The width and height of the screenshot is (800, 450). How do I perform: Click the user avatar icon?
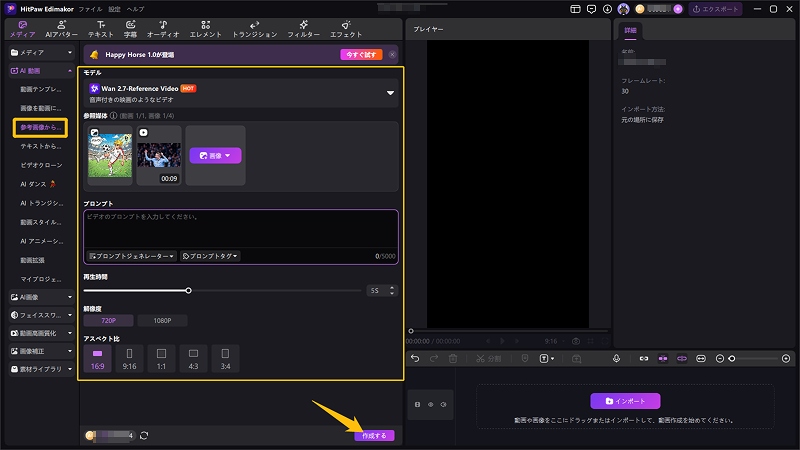pos(623,9)
